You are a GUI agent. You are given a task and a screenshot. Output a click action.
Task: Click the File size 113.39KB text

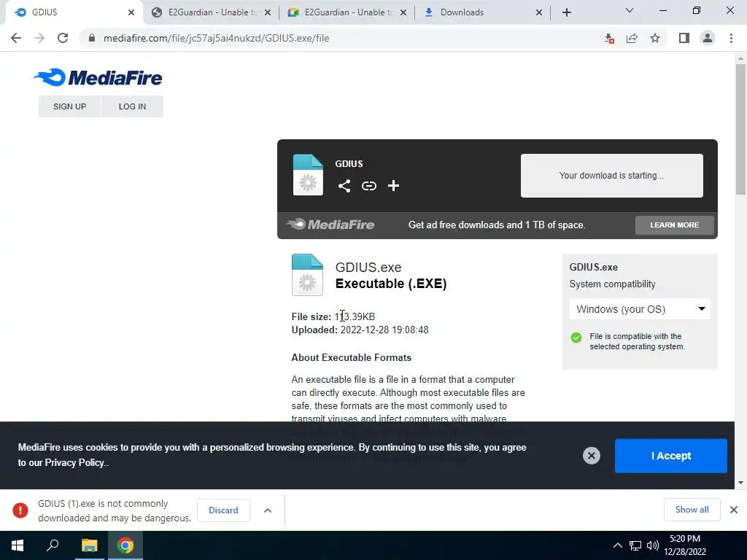pos(333,316)
